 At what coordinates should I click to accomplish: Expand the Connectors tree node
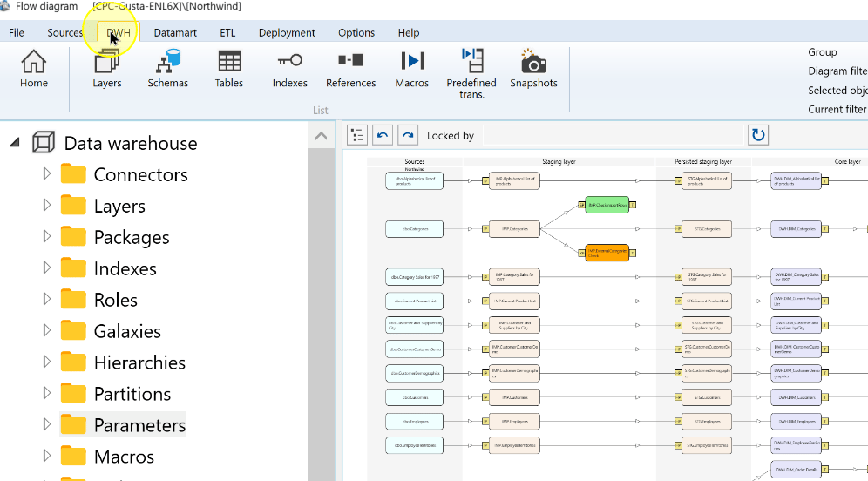tap(46, 173)
